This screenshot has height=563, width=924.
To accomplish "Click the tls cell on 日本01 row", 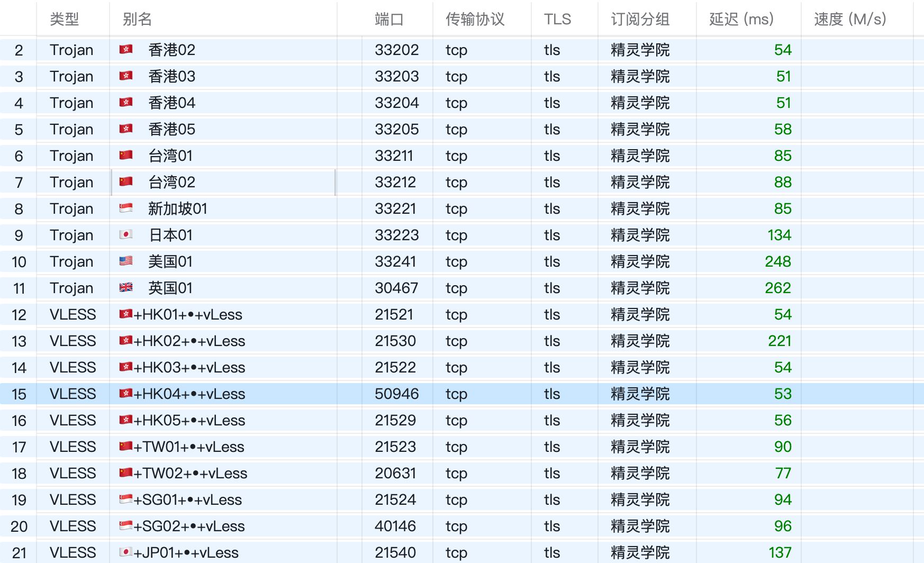I will tap(551, 235).
